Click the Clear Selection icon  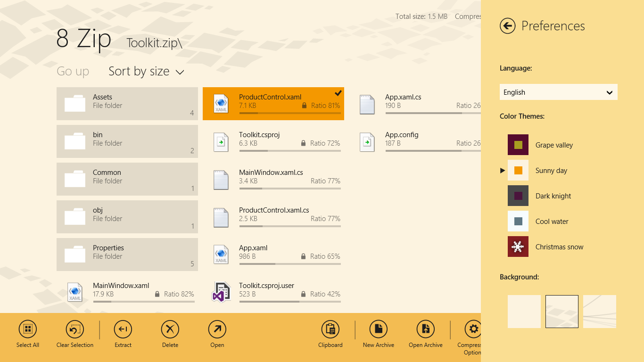pyautogui.click(x=75, y=329)
